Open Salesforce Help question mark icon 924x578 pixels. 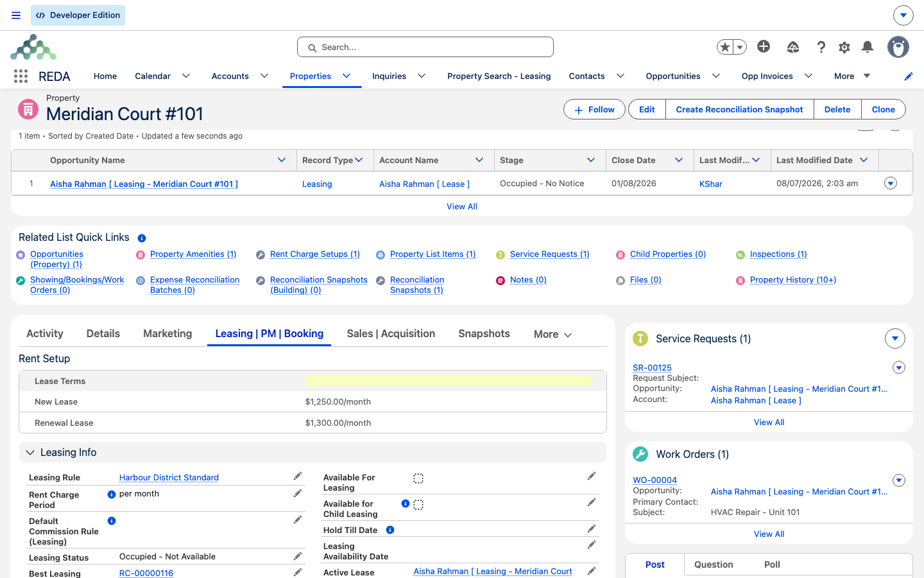[x=821, y=47]
